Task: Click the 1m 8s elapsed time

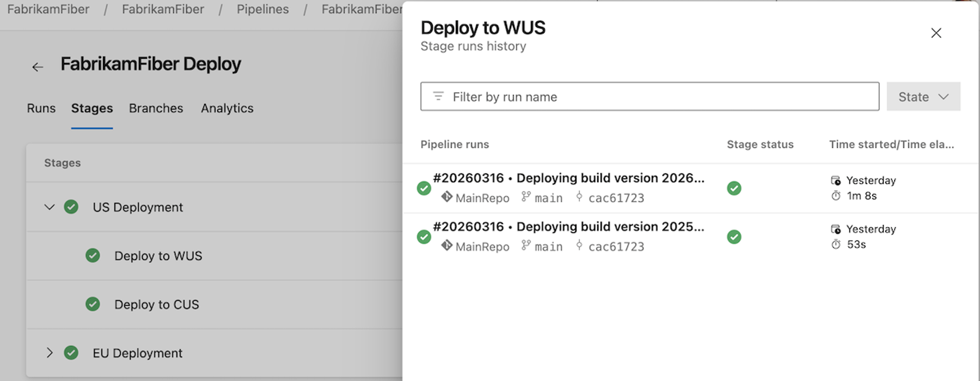Action: pyautogui.click(x=862, y=196)
